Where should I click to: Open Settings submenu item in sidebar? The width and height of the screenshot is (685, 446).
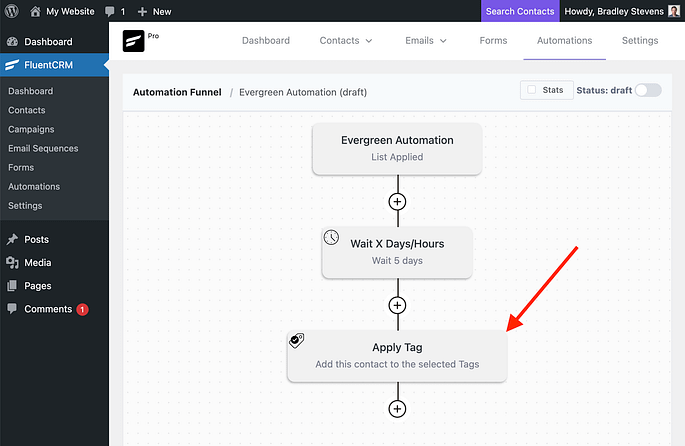(25, 206)
